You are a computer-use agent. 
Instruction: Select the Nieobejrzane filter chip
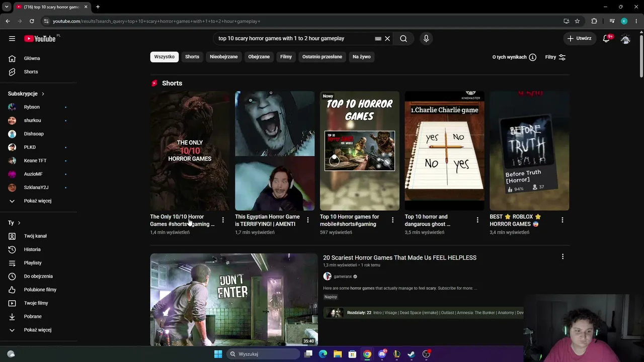(x=224, y=57)
